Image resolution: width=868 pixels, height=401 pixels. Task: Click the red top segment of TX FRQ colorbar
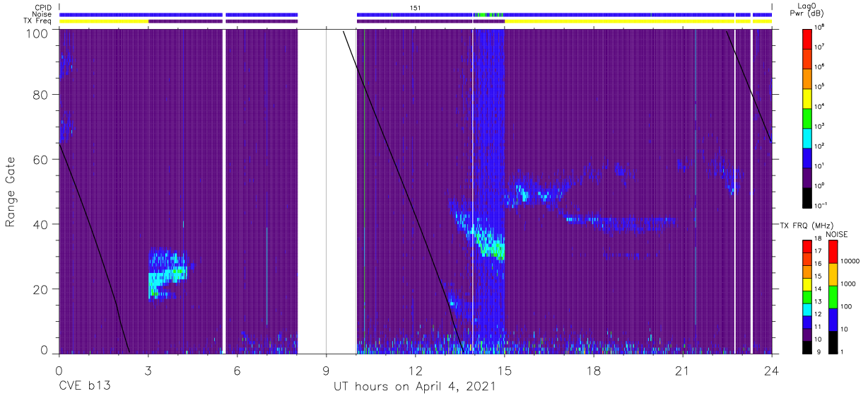[808, 247]
